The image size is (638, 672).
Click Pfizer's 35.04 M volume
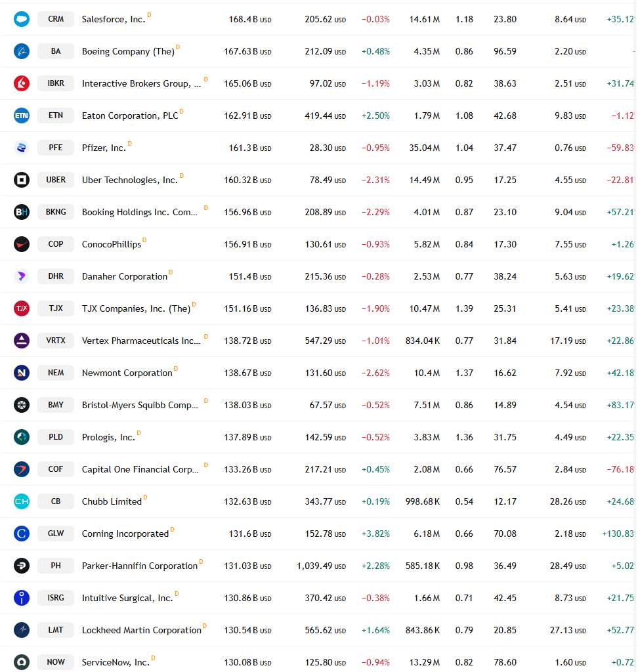point(425,148)
